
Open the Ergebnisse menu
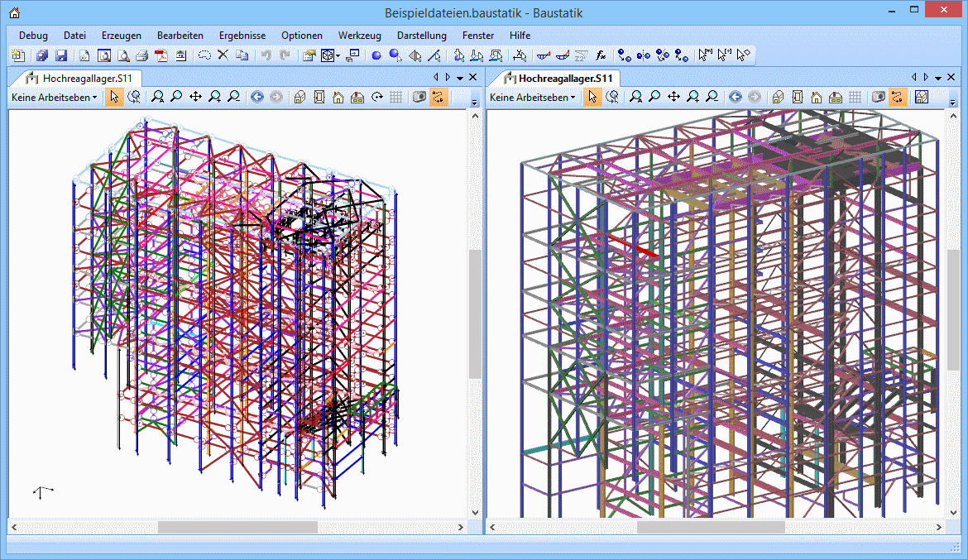click(242, 36)
